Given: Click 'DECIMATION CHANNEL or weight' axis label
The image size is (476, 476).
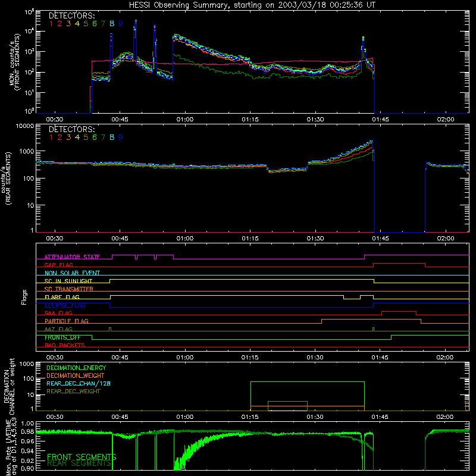Looking at the screenshot, I should pyautogui.click(x=9, y=386).
